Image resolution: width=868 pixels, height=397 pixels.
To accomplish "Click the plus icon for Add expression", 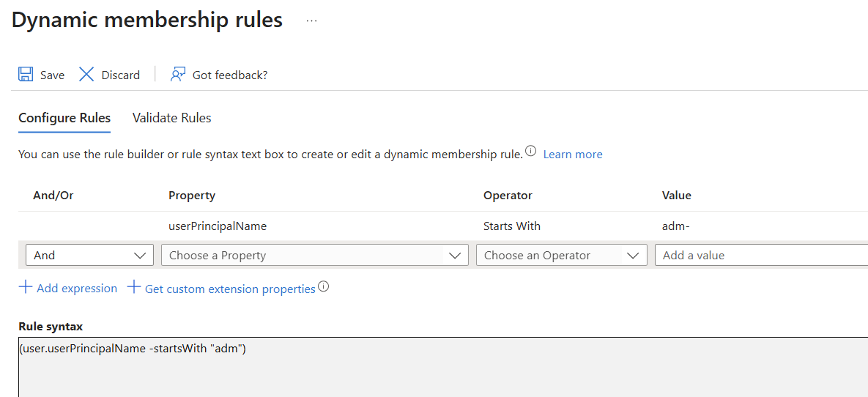I will [x=26, y=288].
